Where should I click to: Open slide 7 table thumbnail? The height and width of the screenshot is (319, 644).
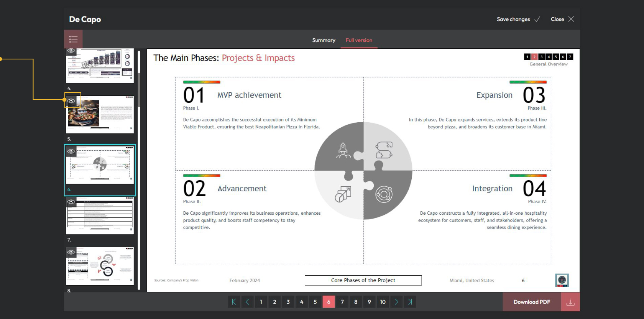click(100, 215)
